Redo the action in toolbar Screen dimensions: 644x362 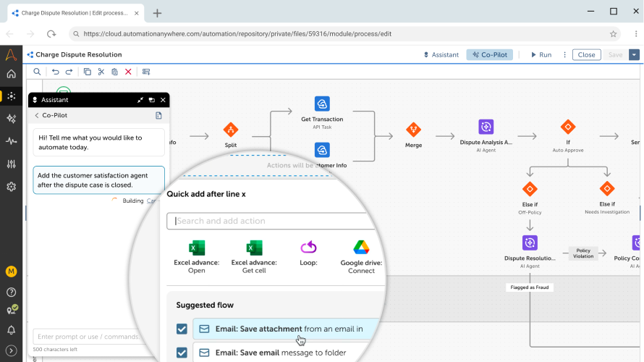69,72
